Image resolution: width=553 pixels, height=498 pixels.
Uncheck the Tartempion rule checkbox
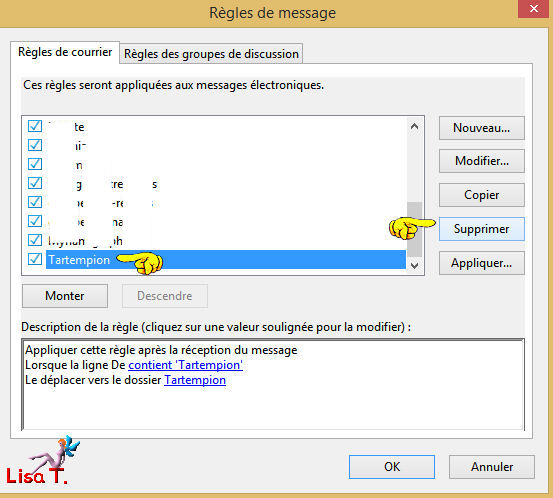35,259
